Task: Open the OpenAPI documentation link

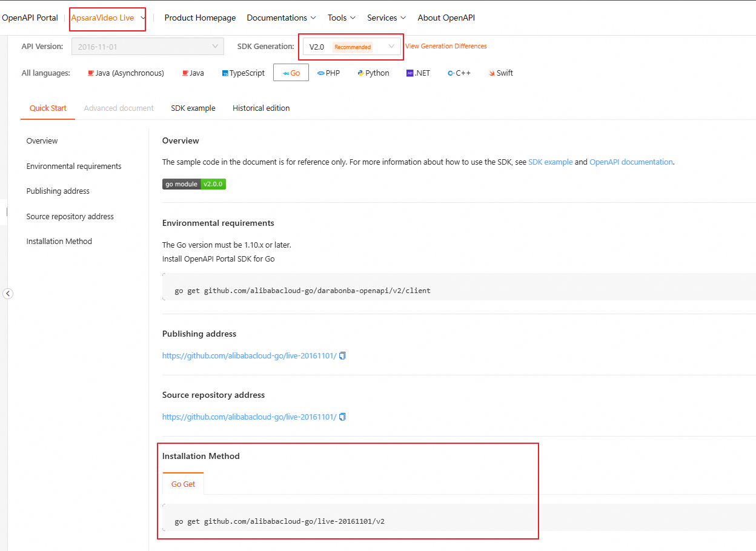Action: tap(631, 162)
